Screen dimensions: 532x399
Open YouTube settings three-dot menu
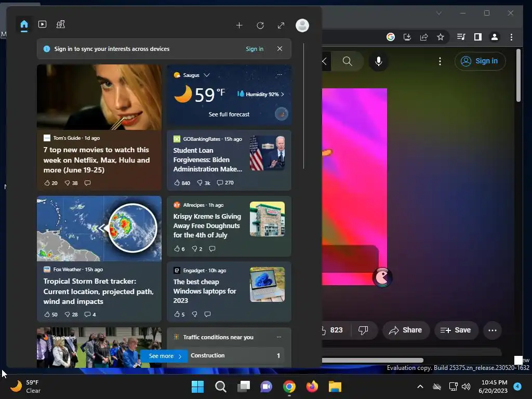pos(440,61)
